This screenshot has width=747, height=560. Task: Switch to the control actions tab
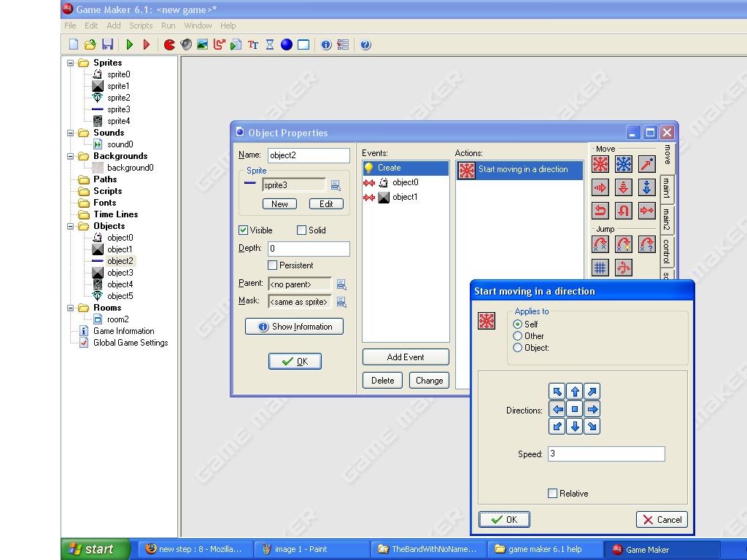pyautogui.click(x=667, y=251)
